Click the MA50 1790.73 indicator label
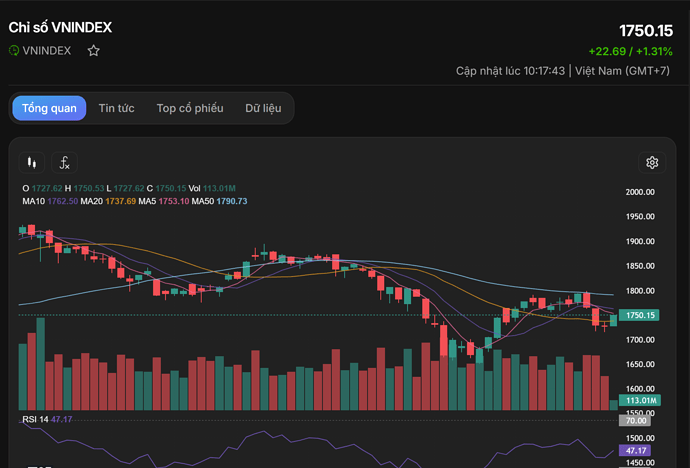Viewport: 690px width, 468px height. (x=219, y=201)
